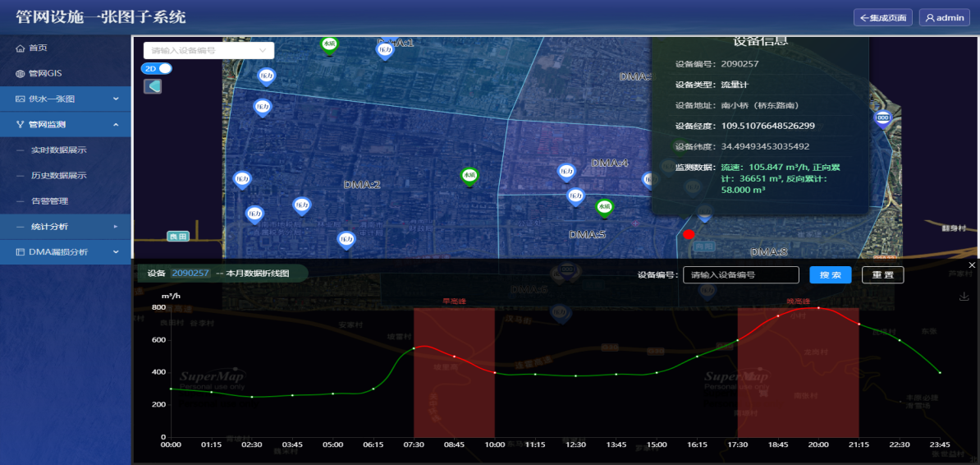Image resolution: width=980 pixels, height=465 pixels.
Task: Click the 集成页面 back button
Action: click(883, 18)
